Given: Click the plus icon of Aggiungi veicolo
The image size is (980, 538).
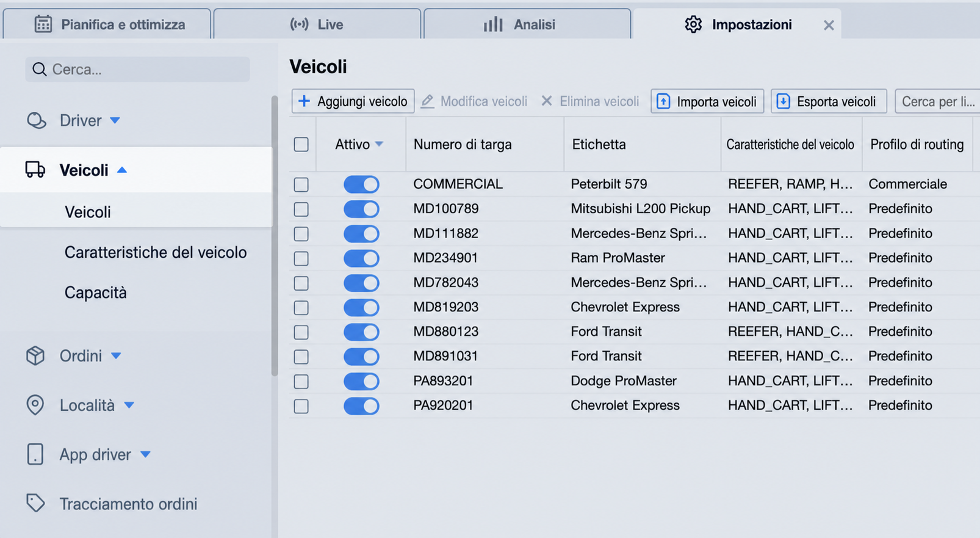Looking at the screenshot, I should tap(304, 101).
